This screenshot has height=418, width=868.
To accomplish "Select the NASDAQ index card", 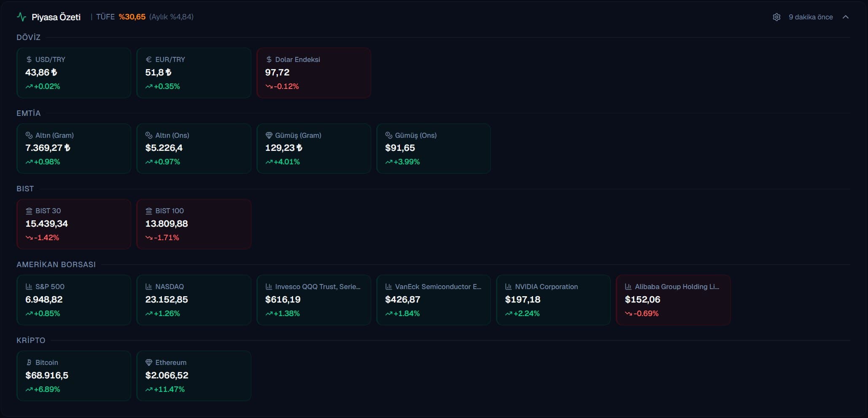I will (194, 300).
